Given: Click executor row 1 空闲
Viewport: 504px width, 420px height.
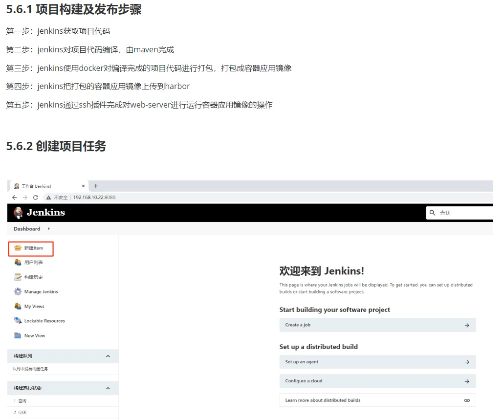Looking at the screenshot, I should (20, 401).
